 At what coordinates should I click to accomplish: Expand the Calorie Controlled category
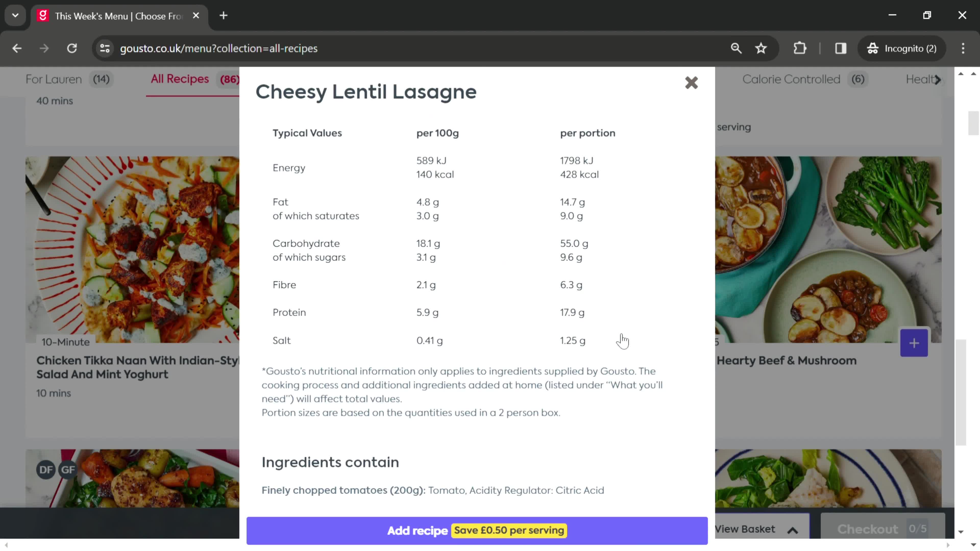802,79
